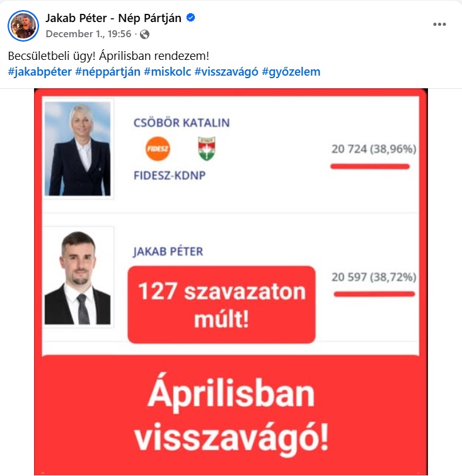This screenshot has width=462, height=476.
Task: Click the 'Áprilisban visszavágó!' red banner
Action: coord(231,414)
